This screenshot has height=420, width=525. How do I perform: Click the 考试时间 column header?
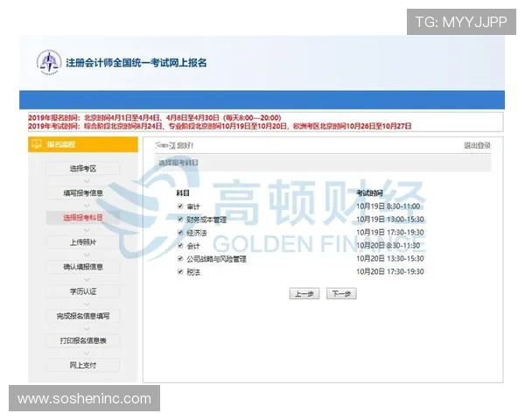[x=369, y=192]
